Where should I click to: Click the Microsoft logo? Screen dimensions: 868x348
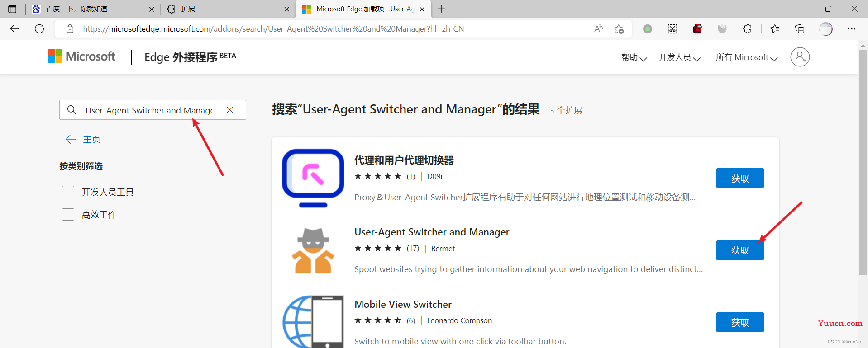[x=81, y=56]
